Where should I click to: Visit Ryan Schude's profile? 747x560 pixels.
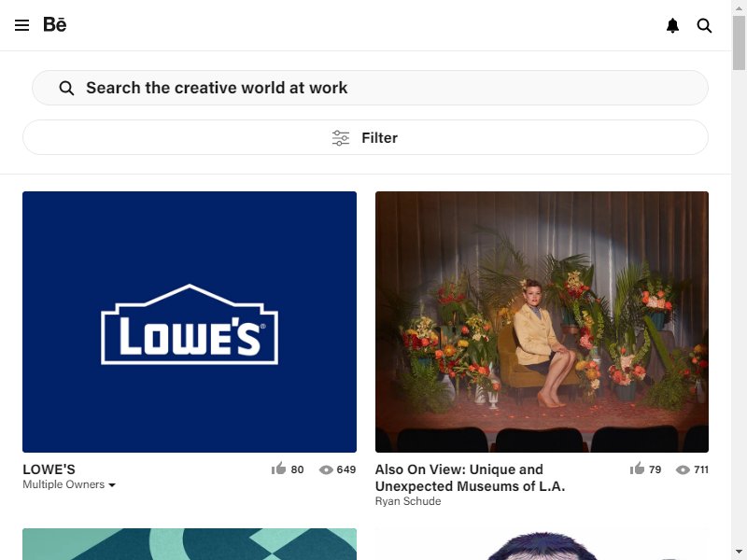[408, 501]
